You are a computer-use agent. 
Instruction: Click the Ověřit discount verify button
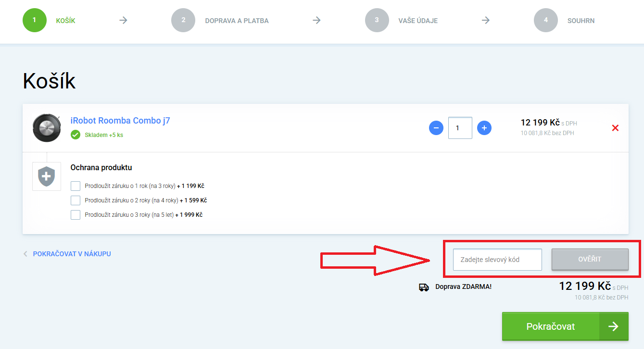coord(590,260)
